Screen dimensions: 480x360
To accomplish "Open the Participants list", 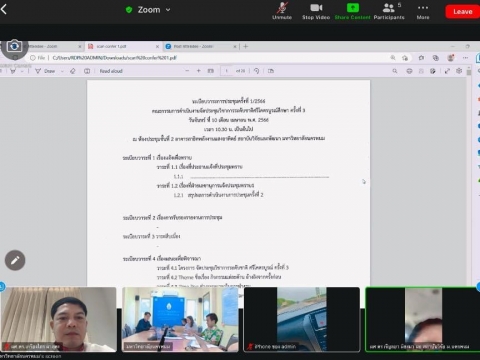I will point(389,11).
